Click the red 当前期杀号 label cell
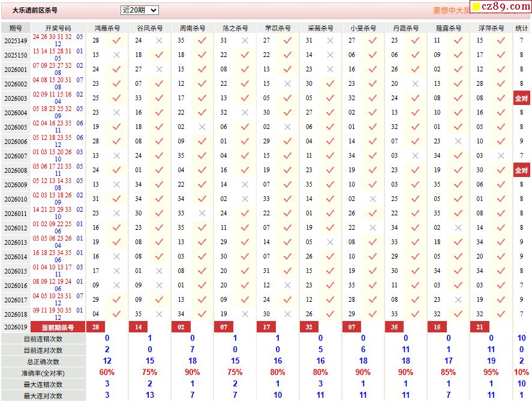 coord(58,328)
